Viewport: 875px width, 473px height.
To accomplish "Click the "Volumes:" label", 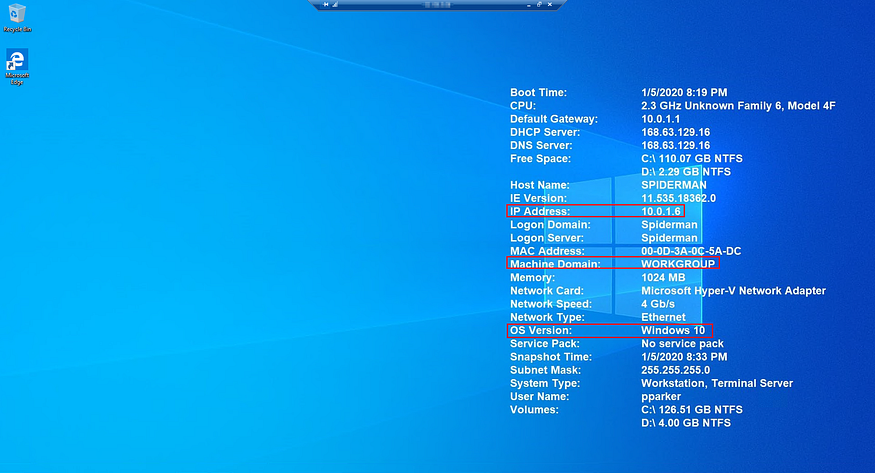I will tap(534, 409).
